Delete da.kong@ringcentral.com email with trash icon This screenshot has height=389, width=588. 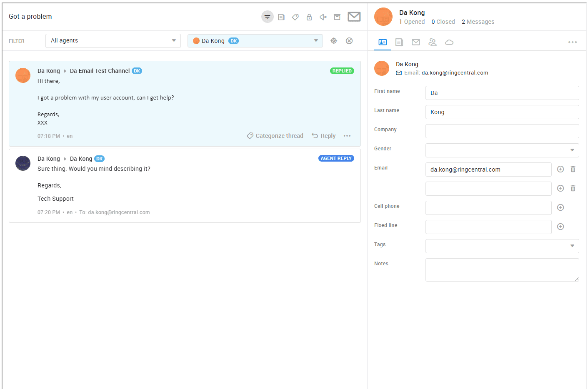[573, 169]
